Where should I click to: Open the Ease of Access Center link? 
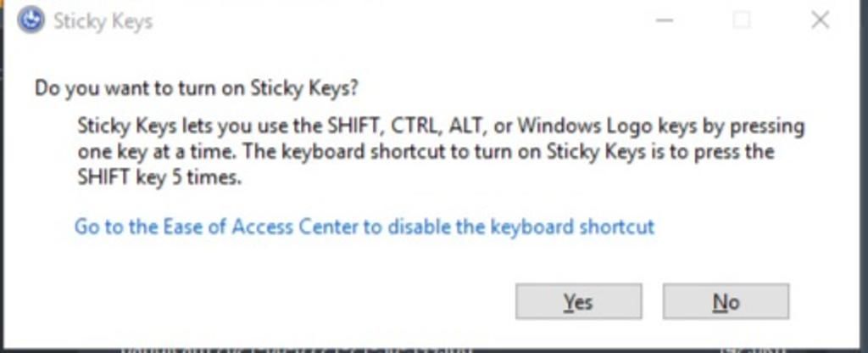click(x=364, y=227)
